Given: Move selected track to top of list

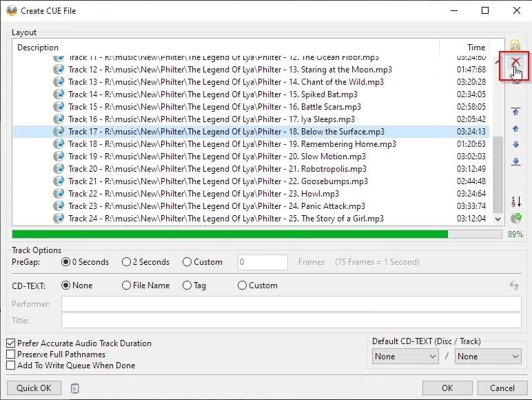Looking at the screenshot, I should coord(515,111).
